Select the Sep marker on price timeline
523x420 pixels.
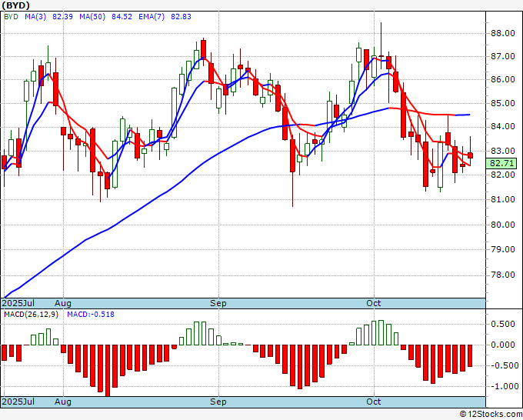tap(218, 303)
